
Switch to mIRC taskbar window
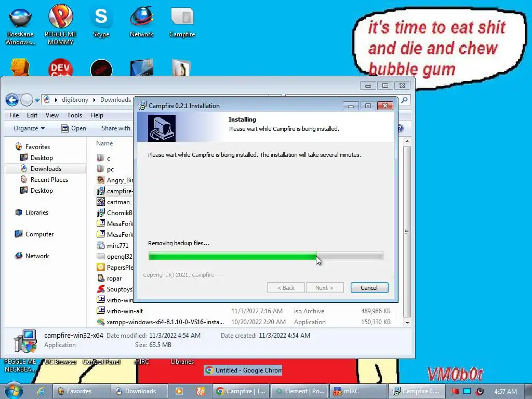coord(358,391)
